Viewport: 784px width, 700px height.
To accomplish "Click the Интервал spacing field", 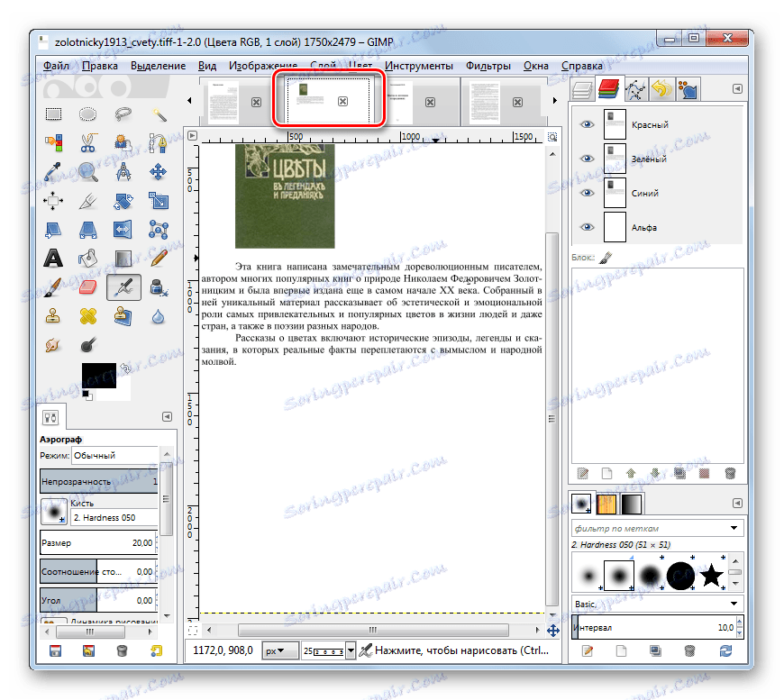I will (x=657, y=628).
